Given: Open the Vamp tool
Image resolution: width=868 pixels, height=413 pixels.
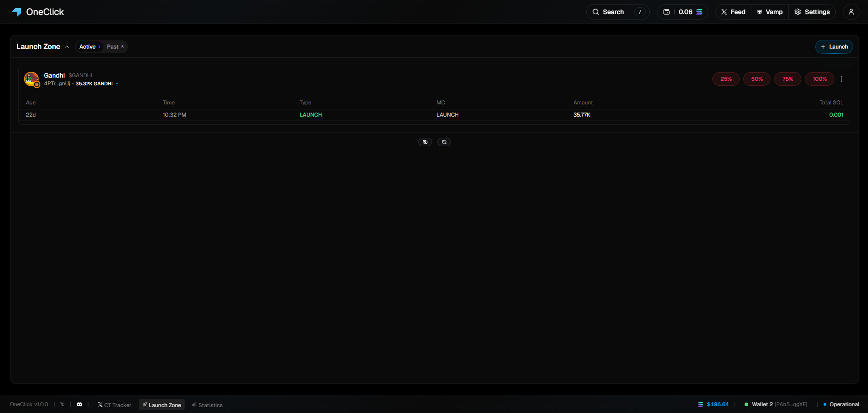Looking at the screenshot, I should (770, 12).
